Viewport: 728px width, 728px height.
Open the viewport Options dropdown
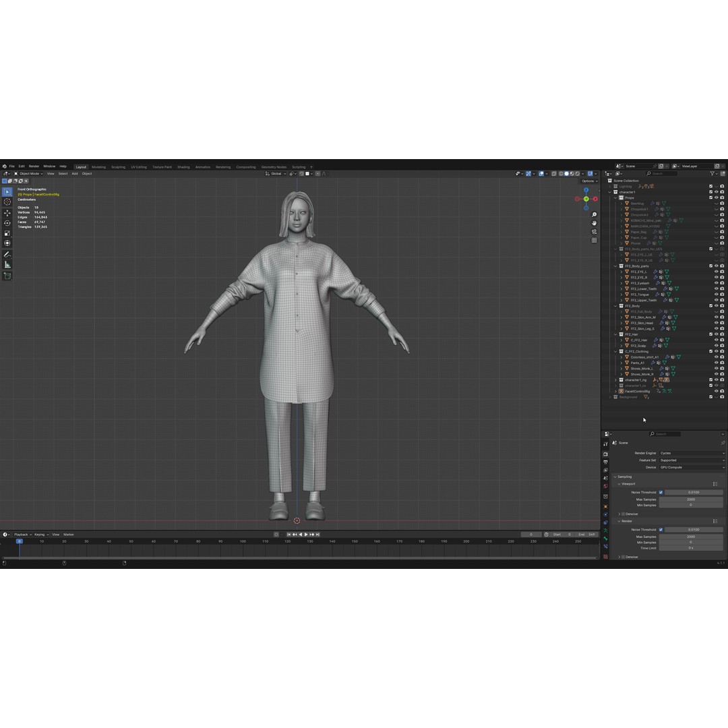tap(590, 181)
